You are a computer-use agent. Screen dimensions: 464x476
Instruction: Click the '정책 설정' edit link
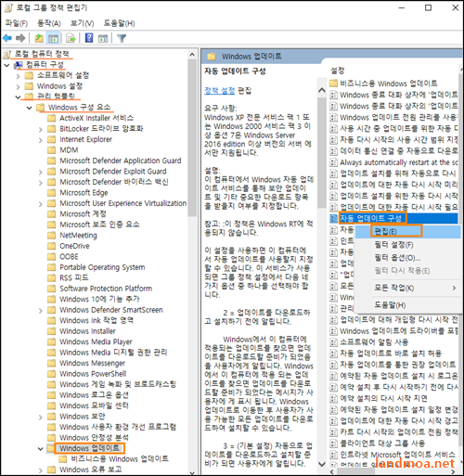point(220,91)
